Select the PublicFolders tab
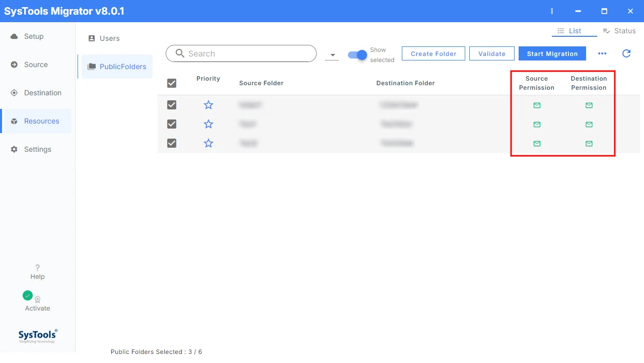 (x=117, y=67)
